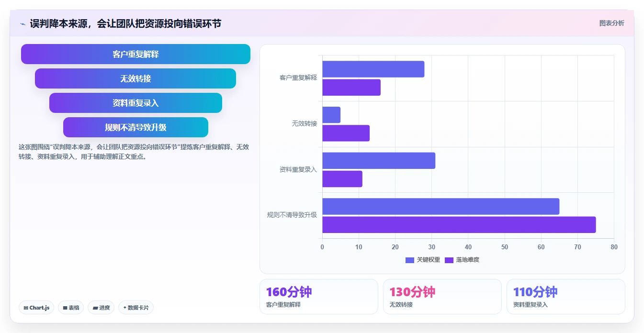This screenshot has height=333, width=644.
Task: Click the x-axis tick value 80
Action: 614,247
